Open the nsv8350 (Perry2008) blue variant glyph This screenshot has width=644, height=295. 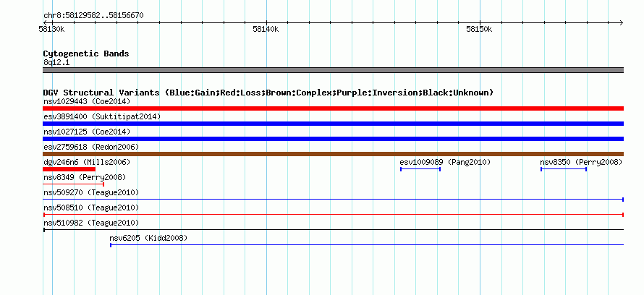[x=564, y=169]
